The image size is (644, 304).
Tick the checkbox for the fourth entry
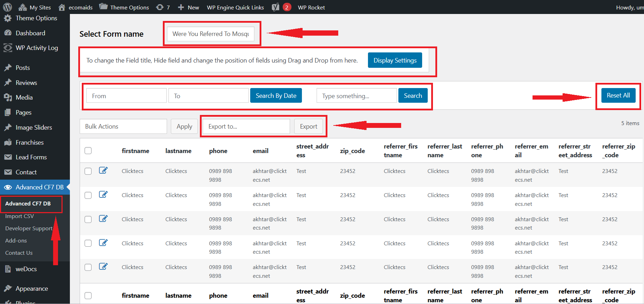click(x=88, y=243)
